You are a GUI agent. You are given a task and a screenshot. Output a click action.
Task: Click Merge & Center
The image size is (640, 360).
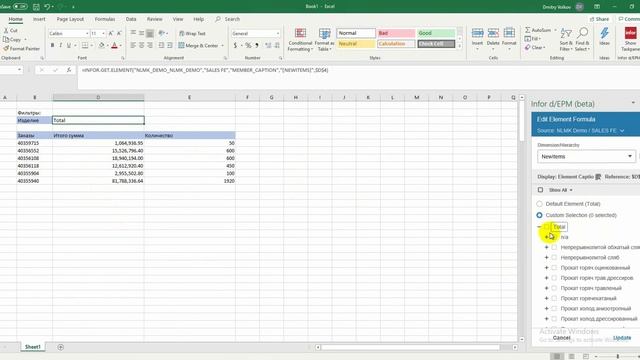pos(199,45)
